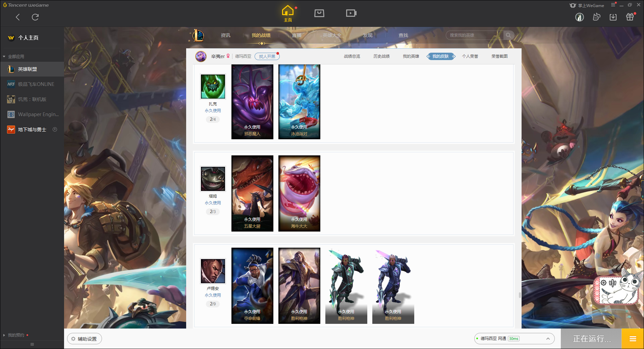Expand the 德玛西亚 网通 server dropdown
This screenshot has width=644, height=349.
click(x=514, y=339)
